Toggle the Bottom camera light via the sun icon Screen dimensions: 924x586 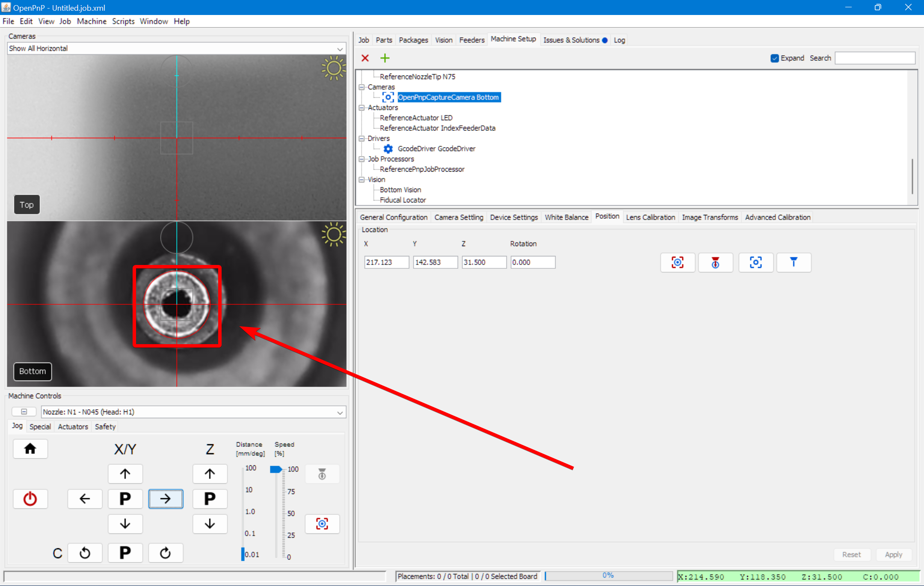[334, 235]
